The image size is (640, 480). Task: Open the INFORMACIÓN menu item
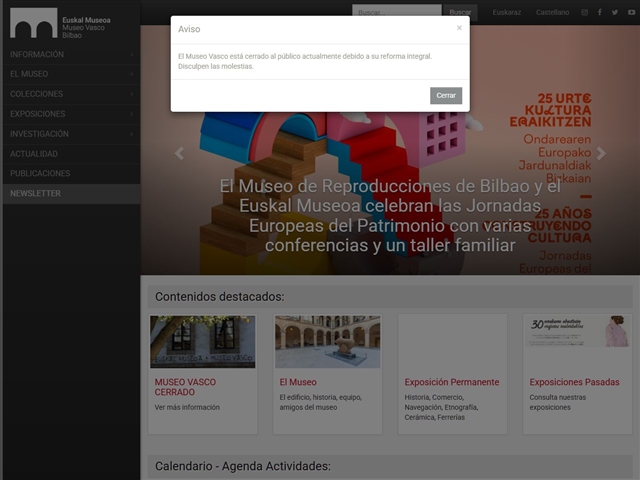click(71, 54)
